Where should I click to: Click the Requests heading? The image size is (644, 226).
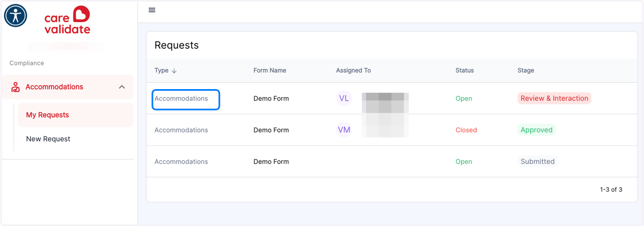tap(177, 46)
